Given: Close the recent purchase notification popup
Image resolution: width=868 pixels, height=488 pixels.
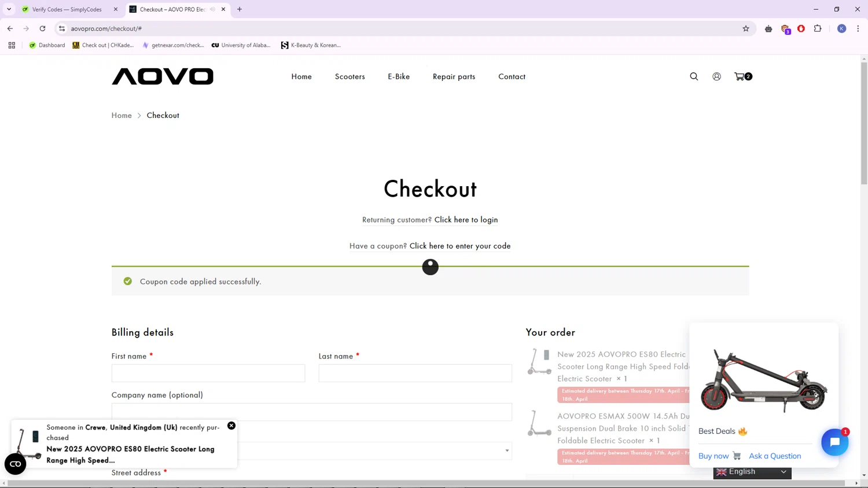Looking at the screenshot, I should pos(231,426).
